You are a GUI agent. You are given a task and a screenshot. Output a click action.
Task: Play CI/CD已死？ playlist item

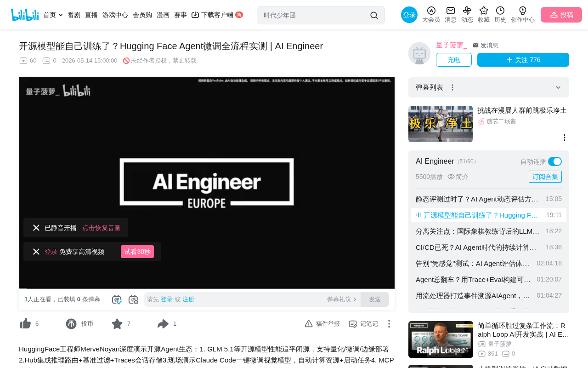pos(489,247)
